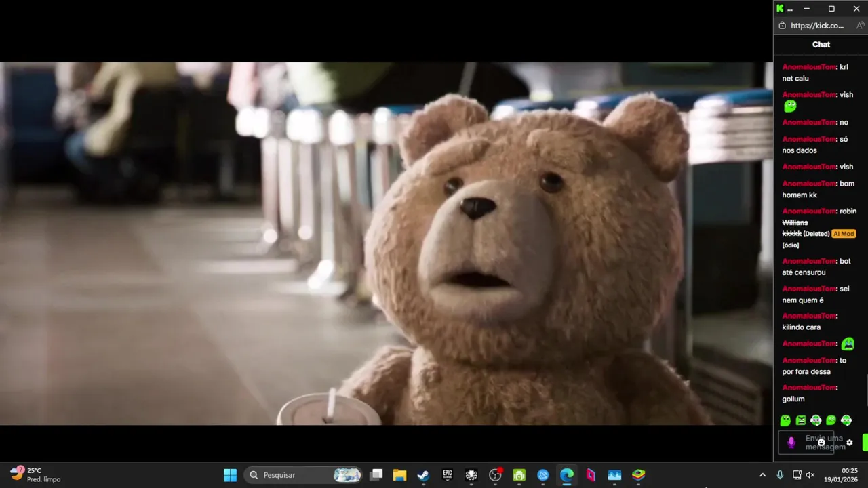Click the crying green emote message

click(x=847, y=344)
